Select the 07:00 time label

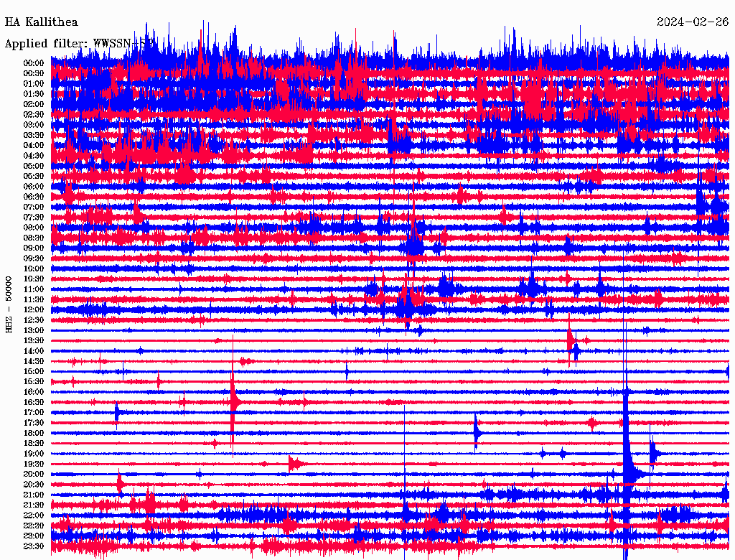coord(34,207)
